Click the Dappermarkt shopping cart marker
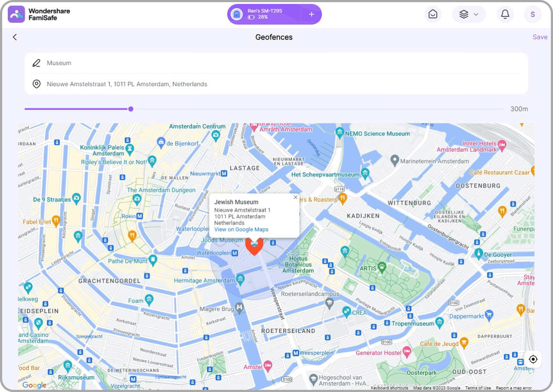The height and width of the screenshot is (392, 553). point(489,315)
